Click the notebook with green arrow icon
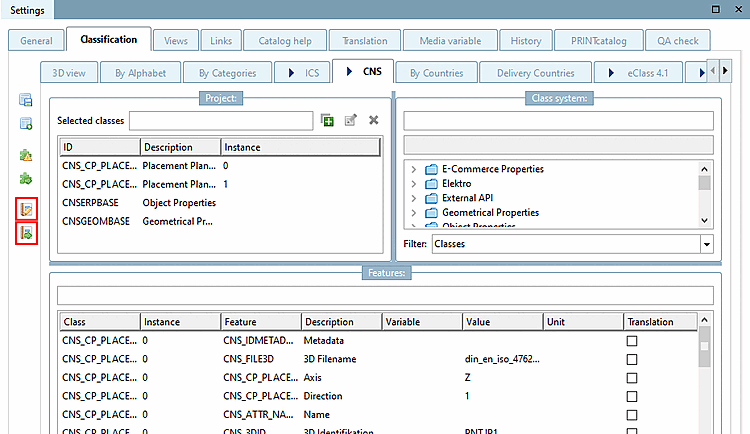This screenshot has width=750, height=434. coord(26,233)
